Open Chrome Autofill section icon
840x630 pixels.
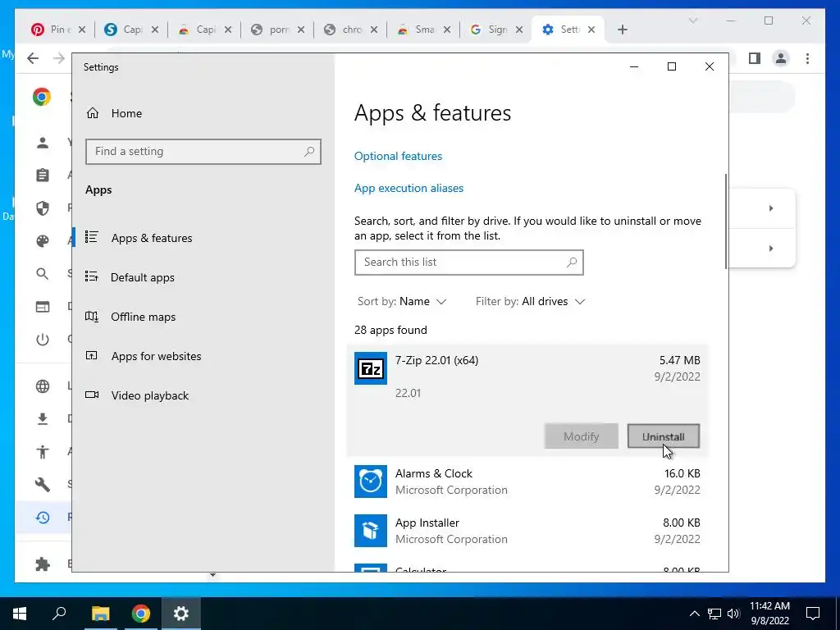click(x=43, y=176)
